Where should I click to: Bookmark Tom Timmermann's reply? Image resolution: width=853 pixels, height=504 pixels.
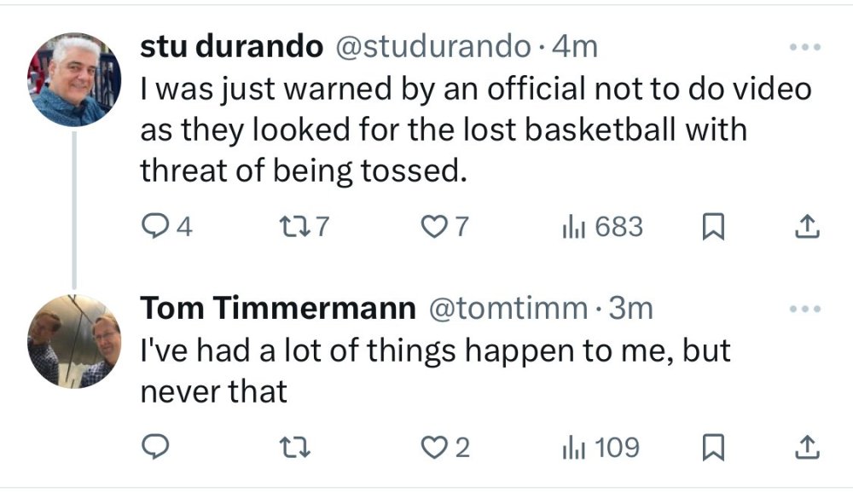[x=713, y=447]
